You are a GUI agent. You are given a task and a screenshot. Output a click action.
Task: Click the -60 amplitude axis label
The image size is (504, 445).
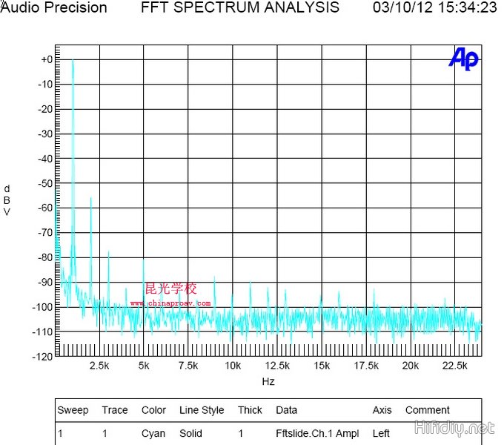coord(45,208)
